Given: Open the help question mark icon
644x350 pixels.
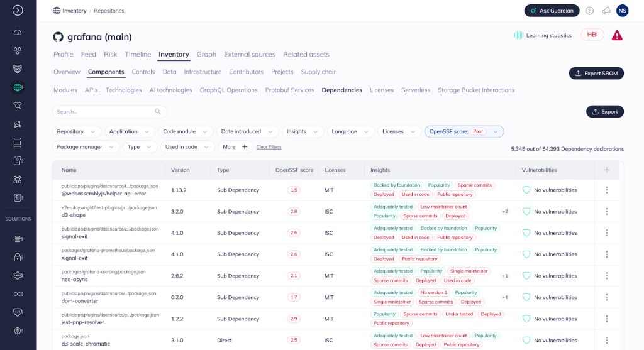Looking at the screenshot, I should (x=589, y=11).
